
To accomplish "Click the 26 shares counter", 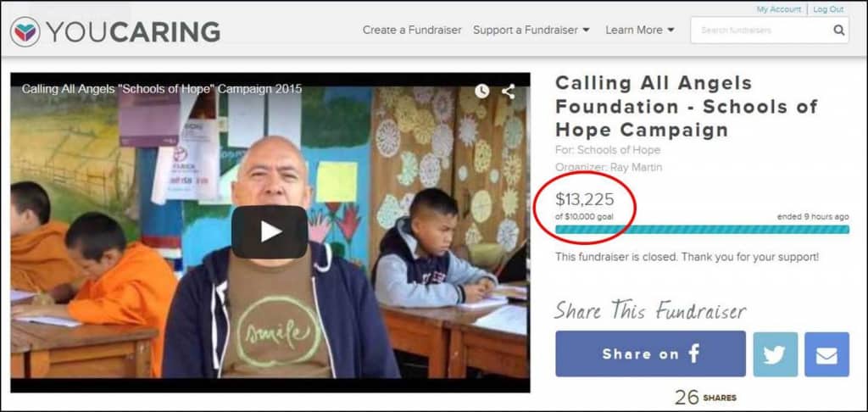I will click(x=705, y=397).
